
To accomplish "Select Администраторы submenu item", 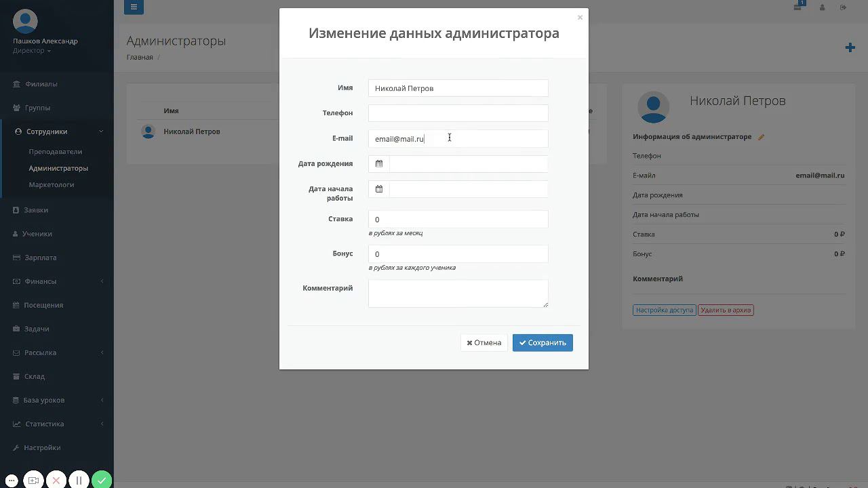I will click(x=58, y=168).
